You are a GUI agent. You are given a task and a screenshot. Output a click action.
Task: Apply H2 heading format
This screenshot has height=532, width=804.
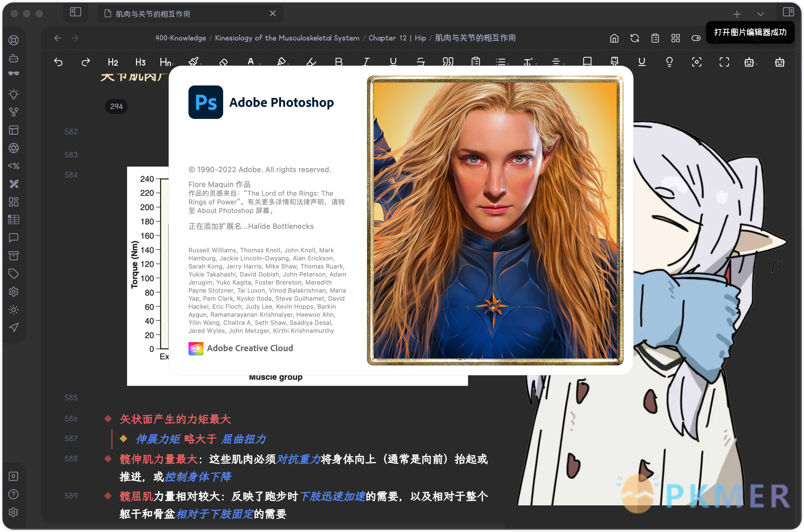[x=113, y=62]
